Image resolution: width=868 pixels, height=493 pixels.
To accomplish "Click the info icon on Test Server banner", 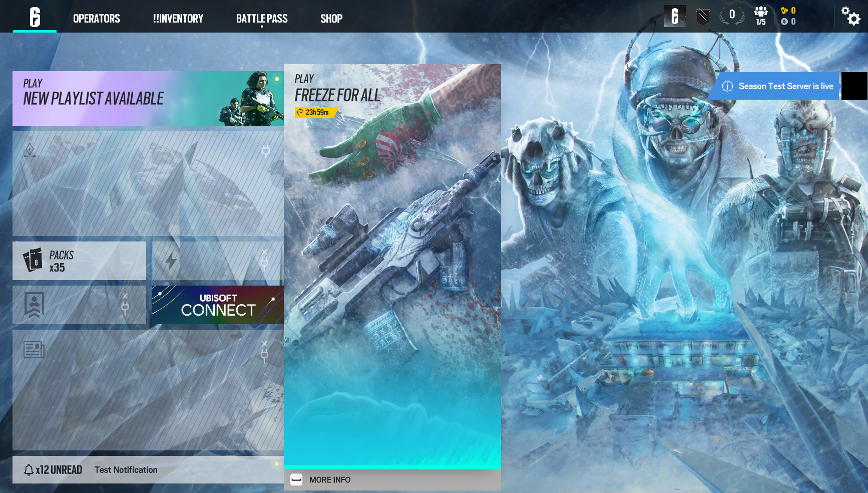I will [727, 86].
